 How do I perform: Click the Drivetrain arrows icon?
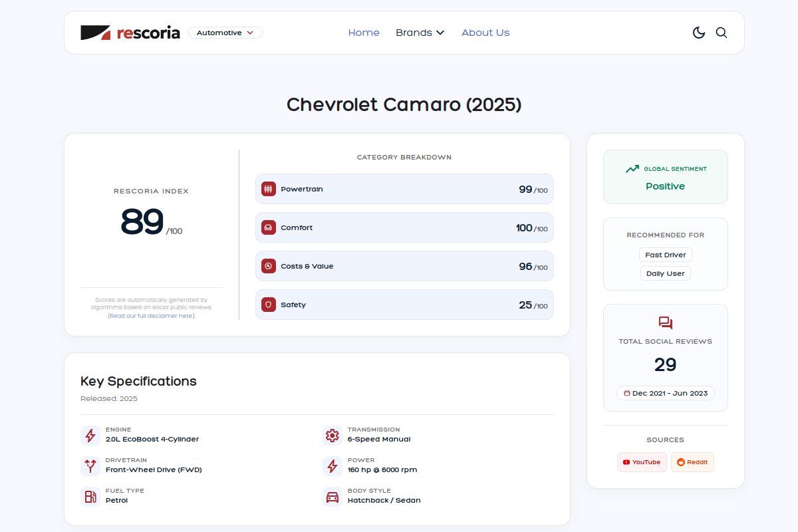pos(90,465)
